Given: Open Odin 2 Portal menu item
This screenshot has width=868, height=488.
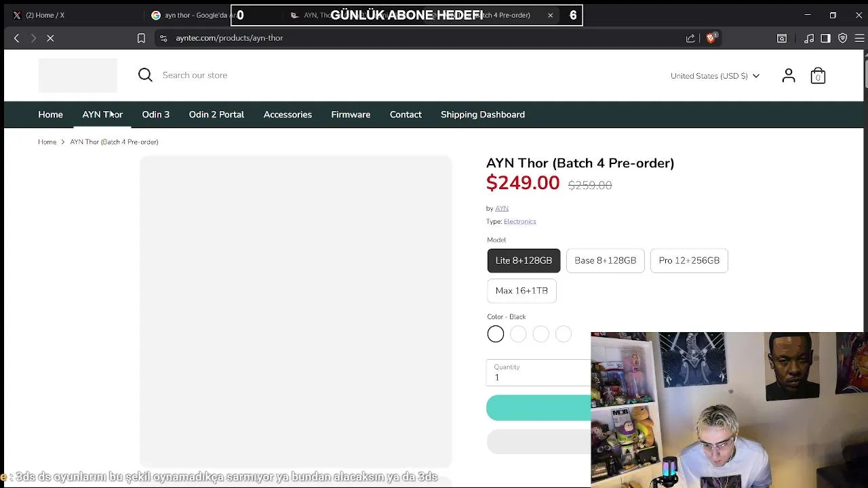Looking at the screenshot, I should [216, 115].
